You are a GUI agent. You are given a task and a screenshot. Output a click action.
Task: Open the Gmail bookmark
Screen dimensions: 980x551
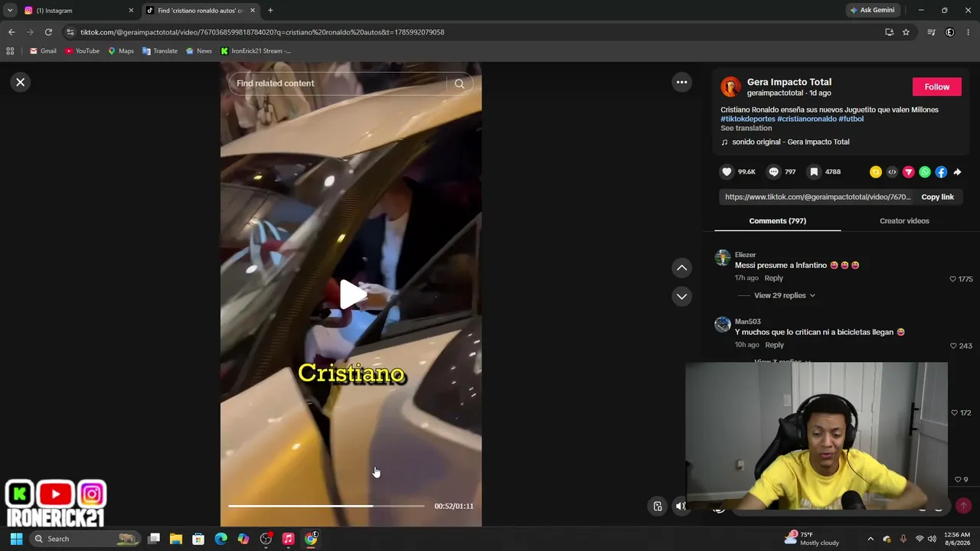43,51
